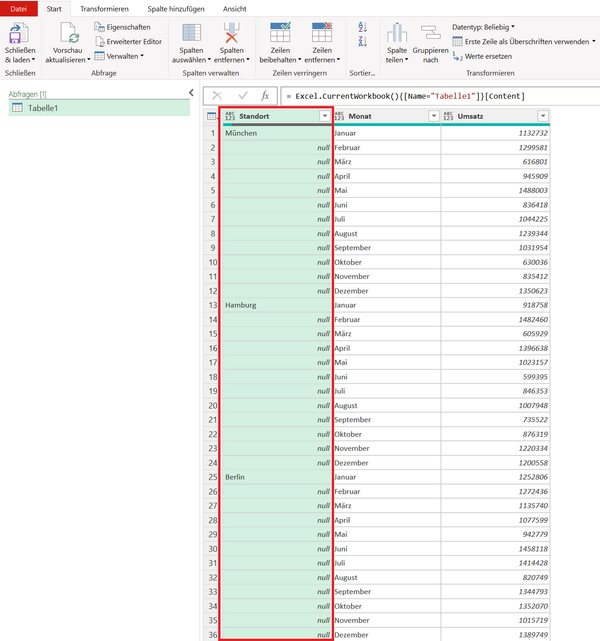
Task: Click the Spalte teilen icon
Action: pyautogui.click(x=397, y=33)
